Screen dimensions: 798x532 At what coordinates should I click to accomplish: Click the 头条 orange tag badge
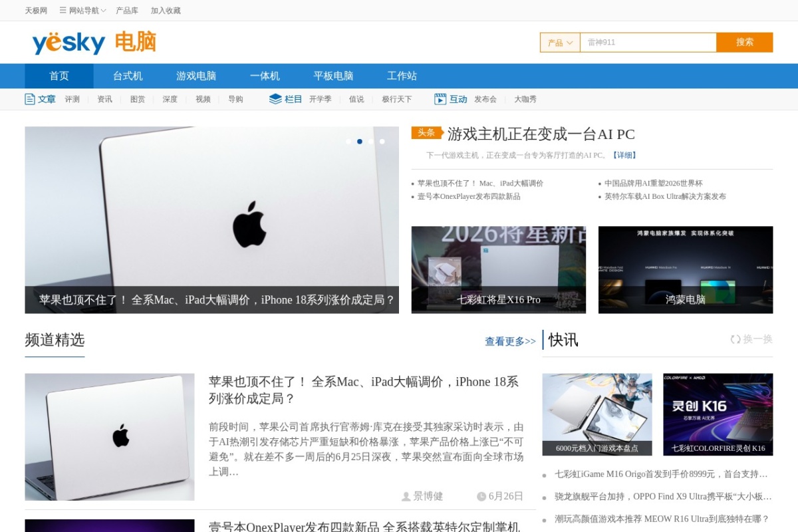[x=428, y=133]
